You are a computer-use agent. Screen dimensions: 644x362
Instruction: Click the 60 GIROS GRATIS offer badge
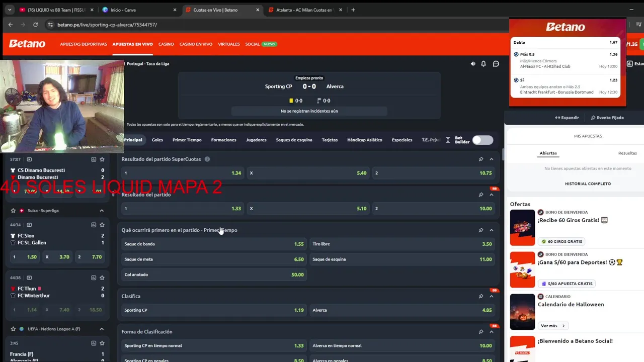pos(561,241)
